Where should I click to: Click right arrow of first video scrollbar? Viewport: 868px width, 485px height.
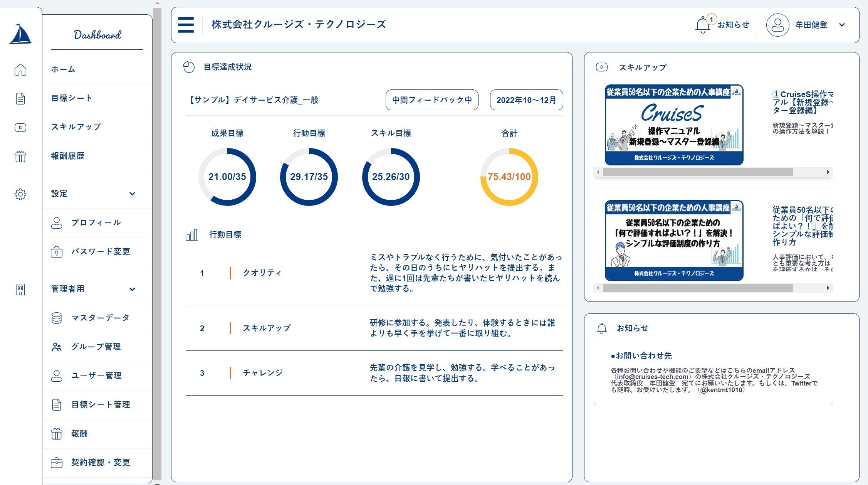(x=828, y=172)
